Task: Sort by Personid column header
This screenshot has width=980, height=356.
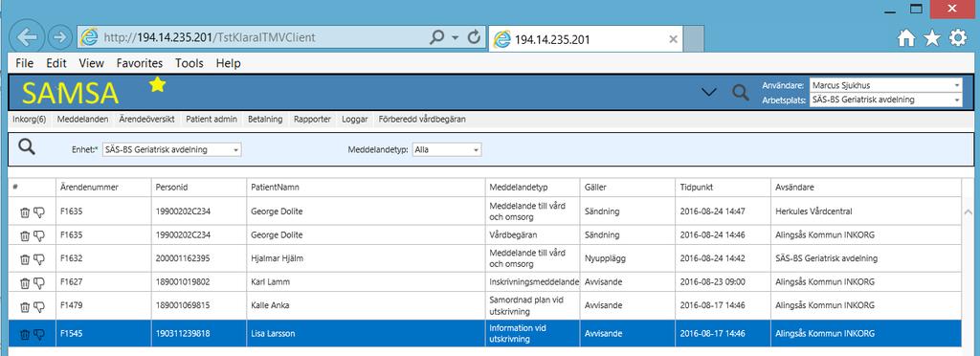Action: coord(199,188)
